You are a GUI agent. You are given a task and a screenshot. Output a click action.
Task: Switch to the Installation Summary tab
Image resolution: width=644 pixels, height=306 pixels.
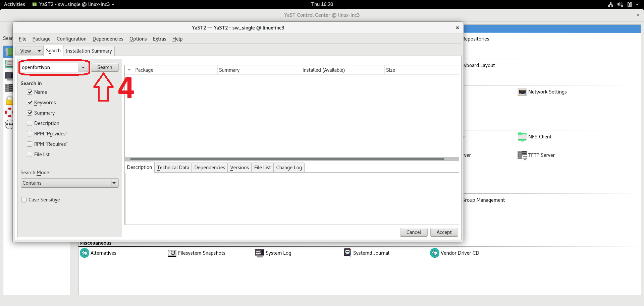(89, 51)
